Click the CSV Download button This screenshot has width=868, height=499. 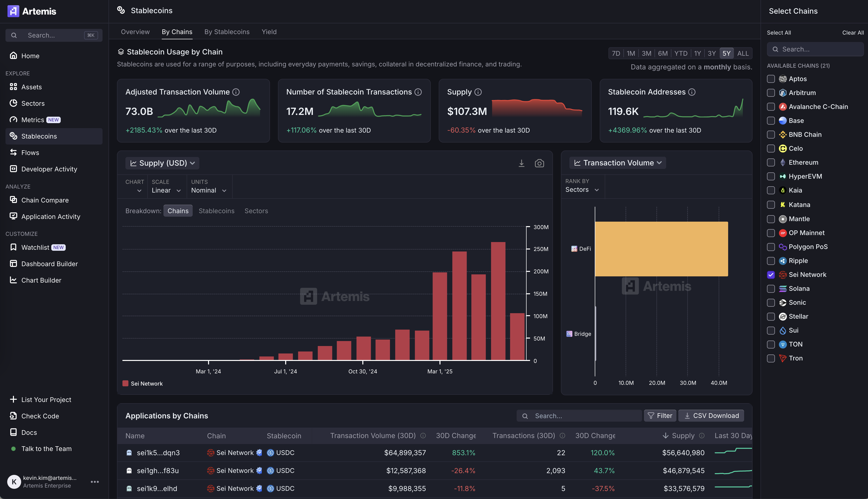point(711,416)
